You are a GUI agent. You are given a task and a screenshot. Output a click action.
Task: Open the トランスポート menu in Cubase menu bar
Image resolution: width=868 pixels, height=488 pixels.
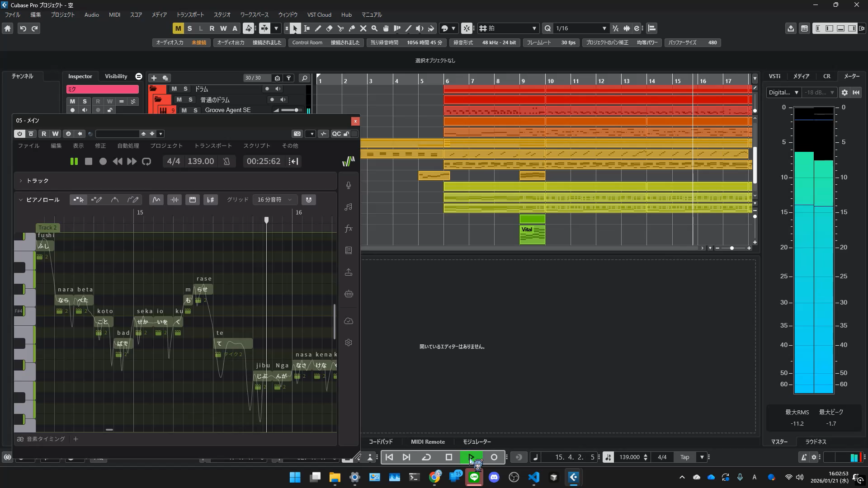[190, 14]
